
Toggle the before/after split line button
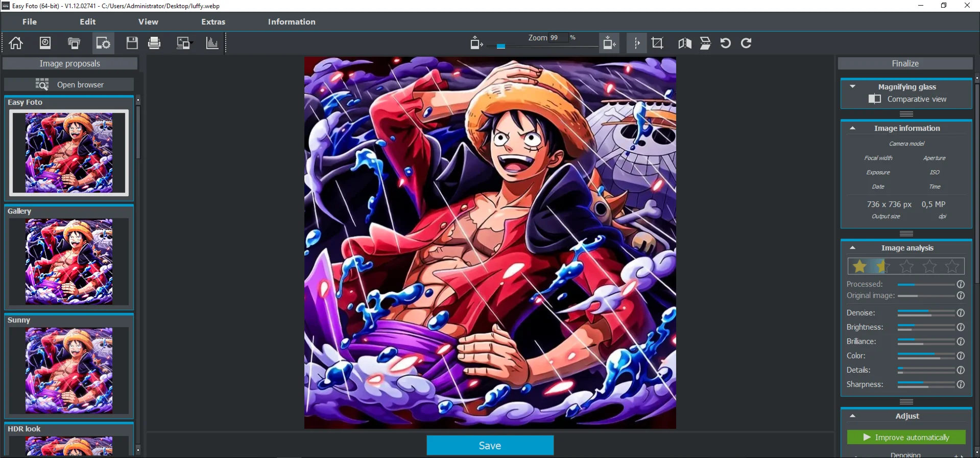click(637, 43)
